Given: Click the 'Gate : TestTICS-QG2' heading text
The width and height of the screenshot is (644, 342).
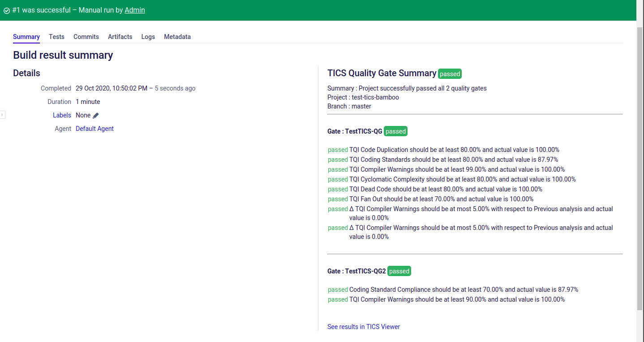Looking at the screenshot, I should pyautogui.click(x=356, y=271).
